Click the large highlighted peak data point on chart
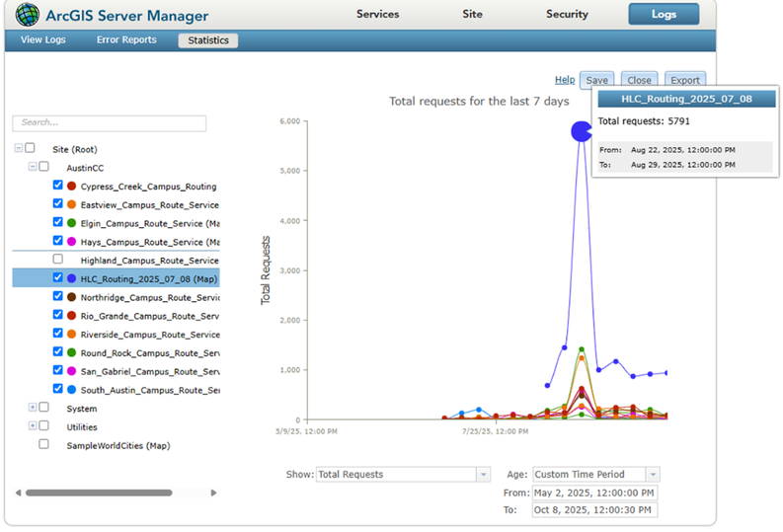The image size is (783, 532). [582, 131]
